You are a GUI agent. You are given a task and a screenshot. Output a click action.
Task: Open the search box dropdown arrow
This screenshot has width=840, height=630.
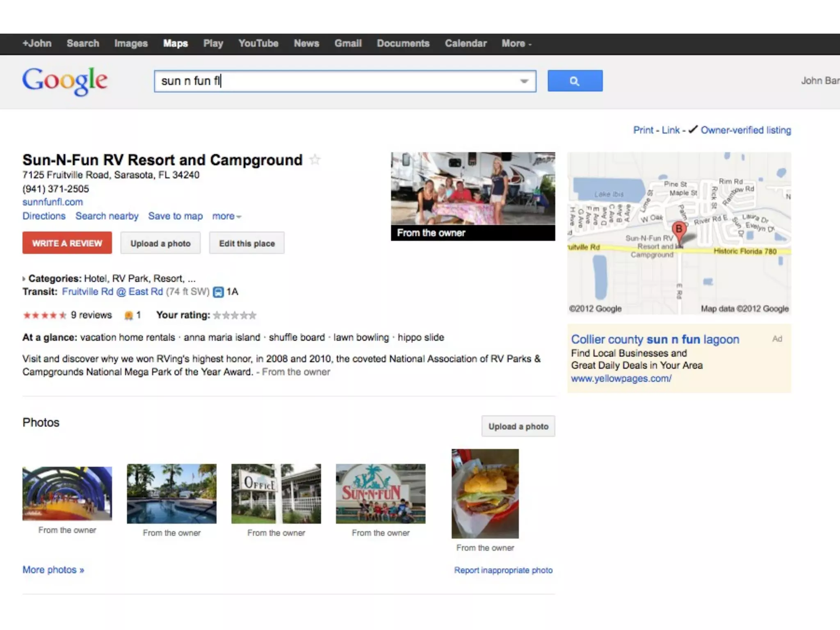524,81
